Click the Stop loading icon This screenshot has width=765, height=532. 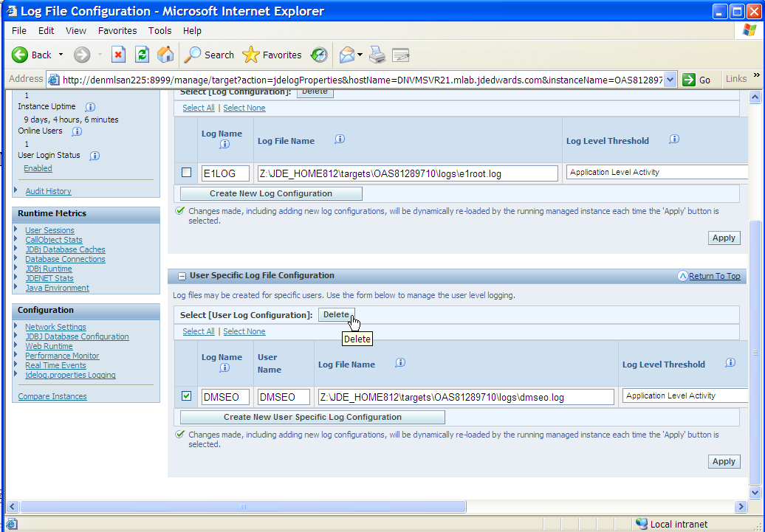118,55
